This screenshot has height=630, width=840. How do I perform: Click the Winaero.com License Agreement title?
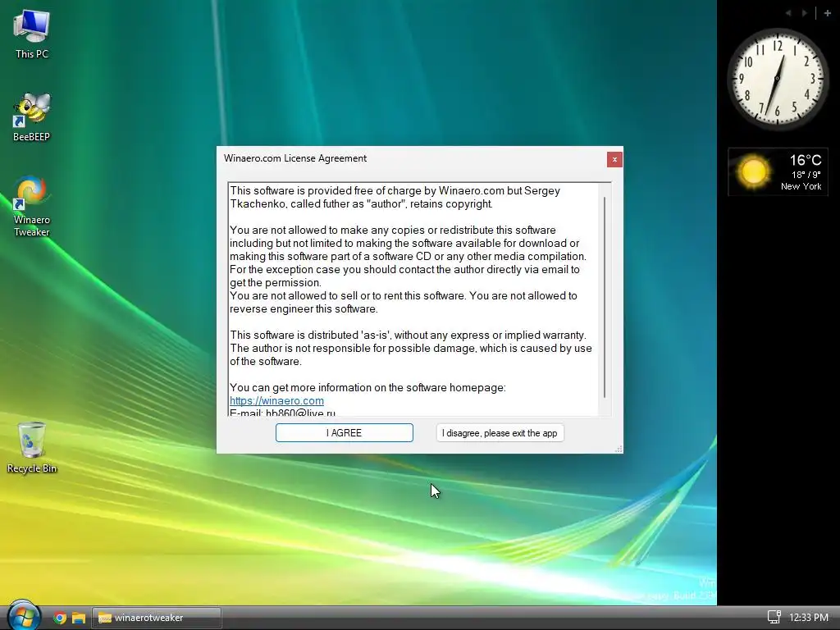[x=295, y=158]
